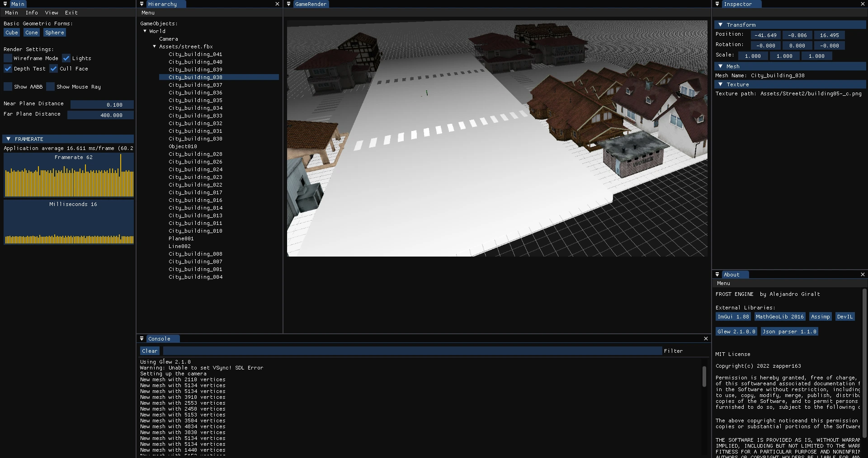Toggle the Cull Face checkbox
868x458 pixels.
54,69
